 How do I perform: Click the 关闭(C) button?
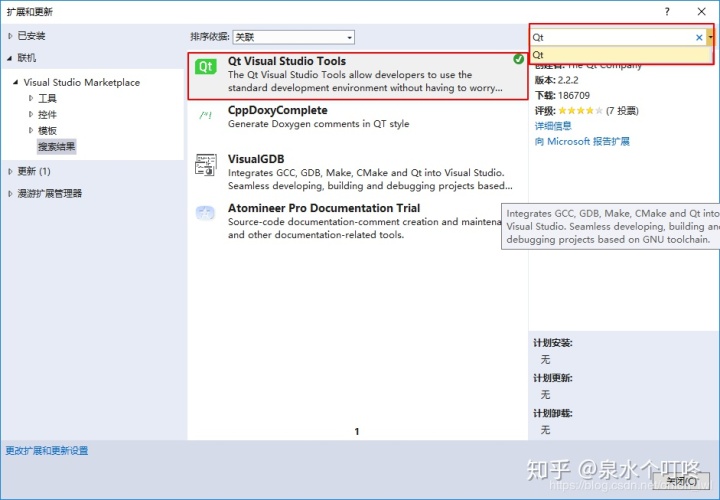681,482
